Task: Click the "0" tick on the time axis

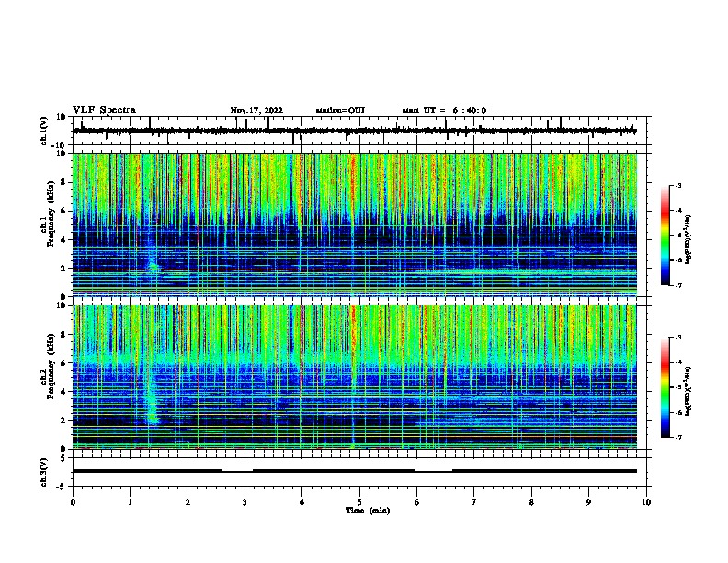Action: pyautogui.click(x=73, y=502)
